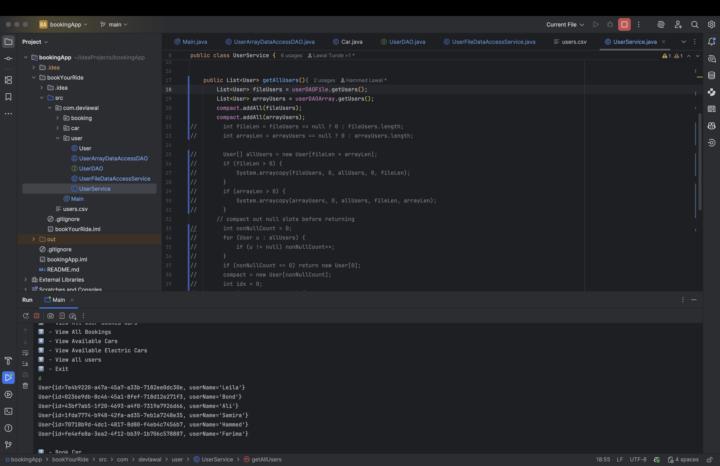Rerun Main in Run panel toolbar
This screenshot has height=466, width=720.
[x=26, y=316]
